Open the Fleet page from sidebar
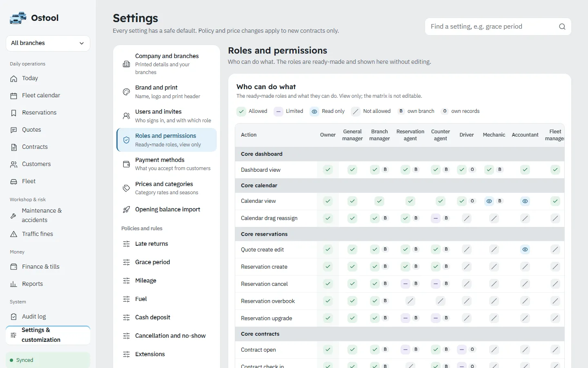The height and width of the screenshot is (368, 588). (48, 182)
